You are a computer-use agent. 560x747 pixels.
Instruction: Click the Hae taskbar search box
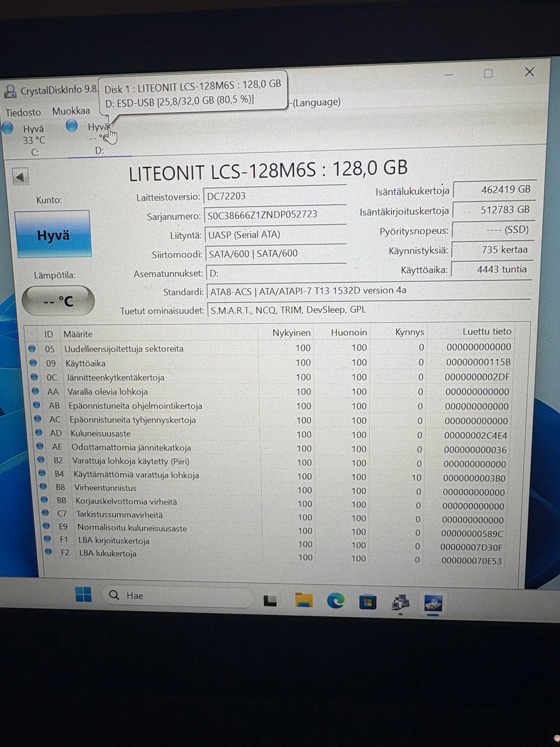coord(178,596)
